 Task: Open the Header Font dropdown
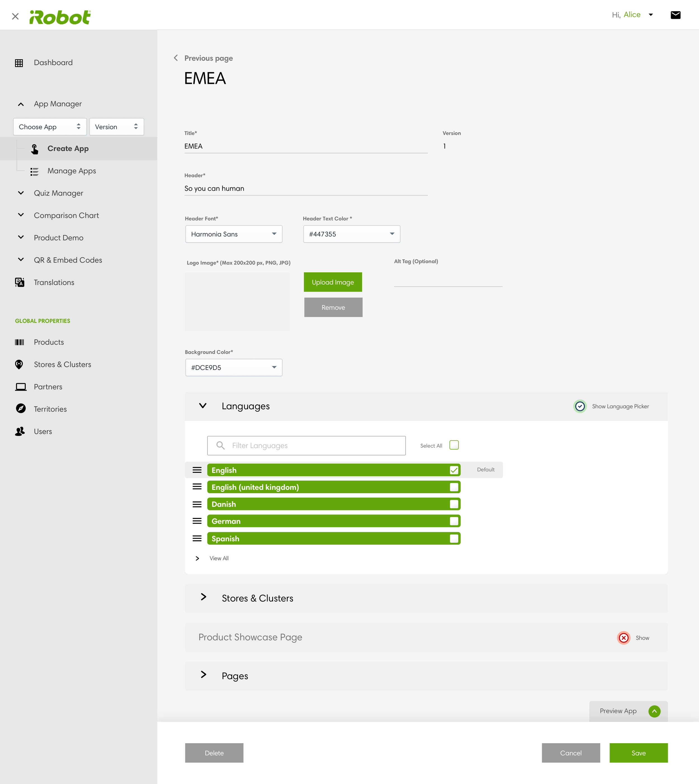pos(233,234)
